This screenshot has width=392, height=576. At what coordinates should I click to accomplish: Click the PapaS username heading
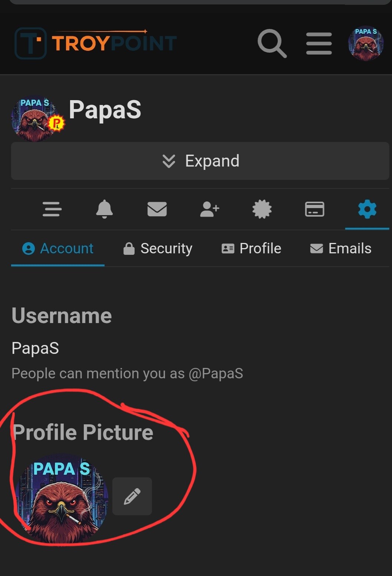pyautogui.click(x=105, y=110)
